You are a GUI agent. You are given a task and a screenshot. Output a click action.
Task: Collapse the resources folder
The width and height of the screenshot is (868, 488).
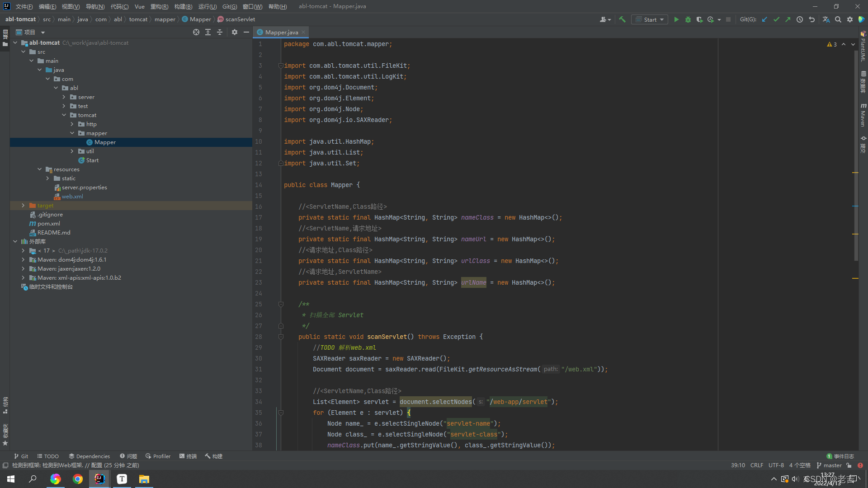(40, 169)
